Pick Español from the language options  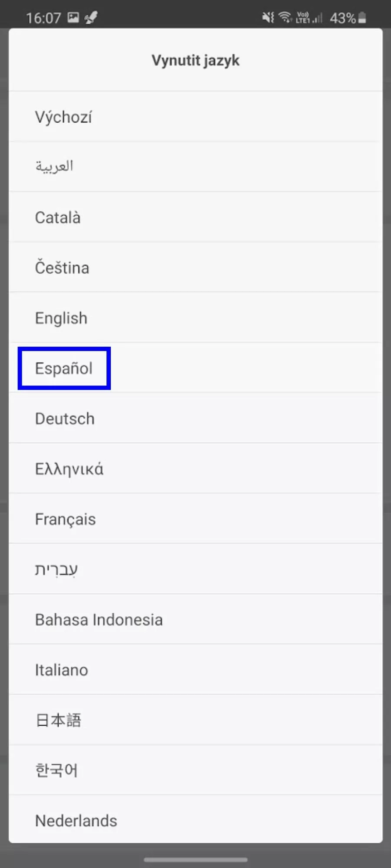point(195,368)
